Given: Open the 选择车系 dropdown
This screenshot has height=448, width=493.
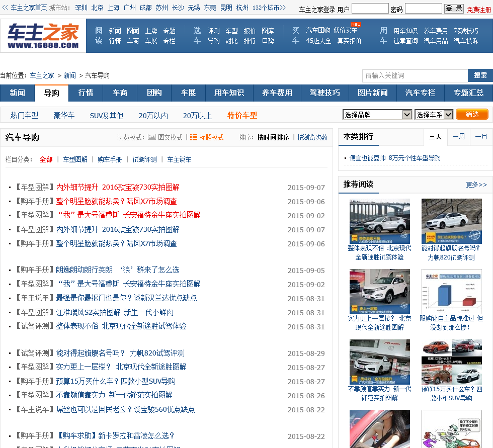Looking at the screenshot, I should click(x=434, y=115).
